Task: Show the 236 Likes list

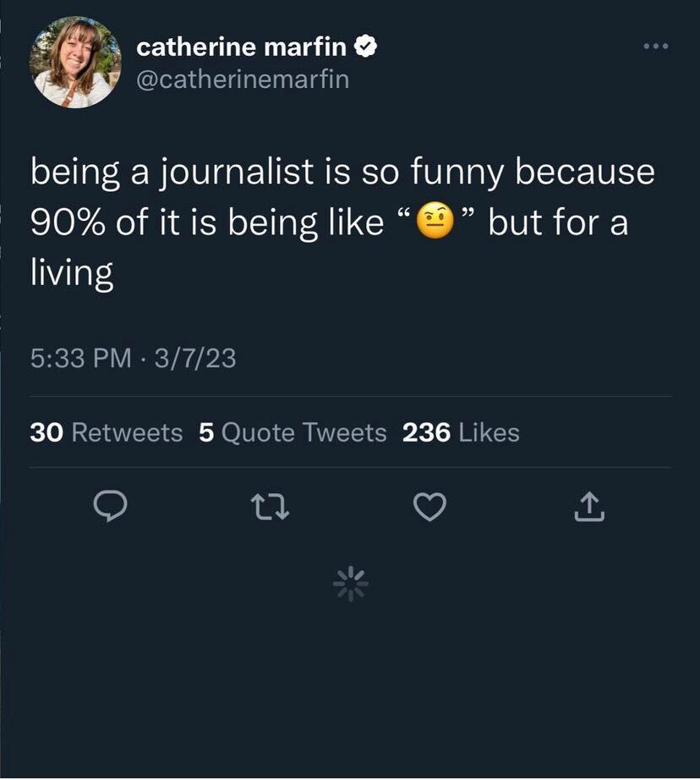Action: pos(461,433)
